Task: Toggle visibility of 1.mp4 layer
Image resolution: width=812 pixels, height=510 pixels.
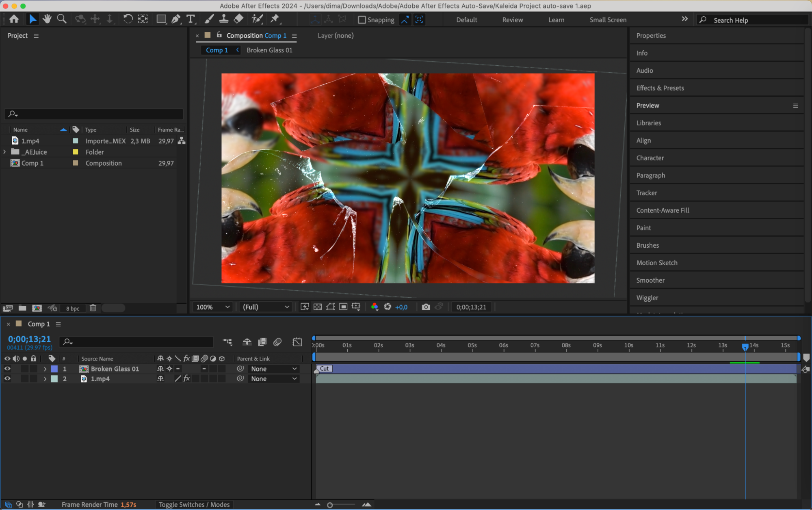Action: (7, 378)
